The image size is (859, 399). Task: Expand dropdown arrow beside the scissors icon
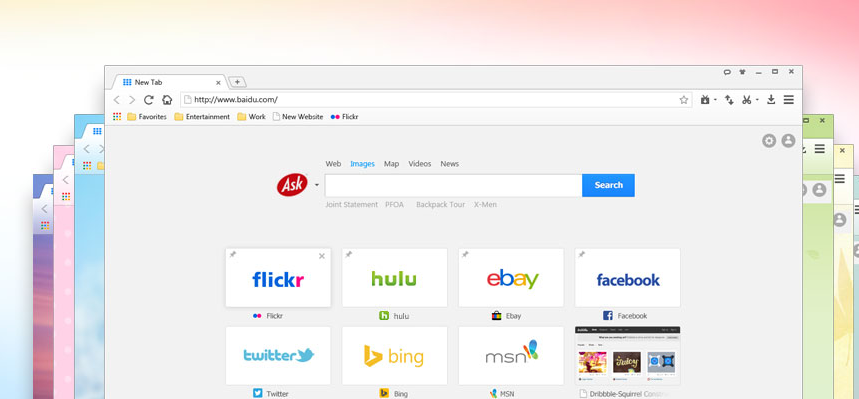click(757, 100)
